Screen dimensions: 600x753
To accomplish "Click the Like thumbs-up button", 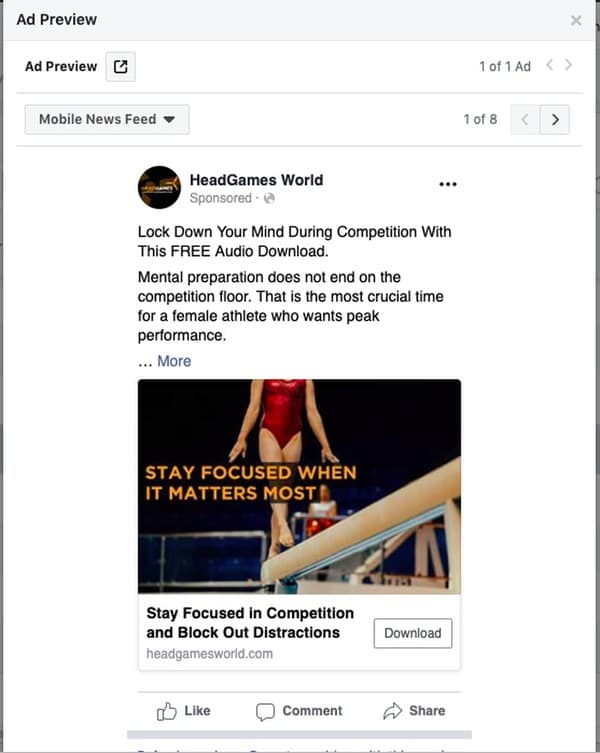I will pyautogui.click(x=184, y=711).
